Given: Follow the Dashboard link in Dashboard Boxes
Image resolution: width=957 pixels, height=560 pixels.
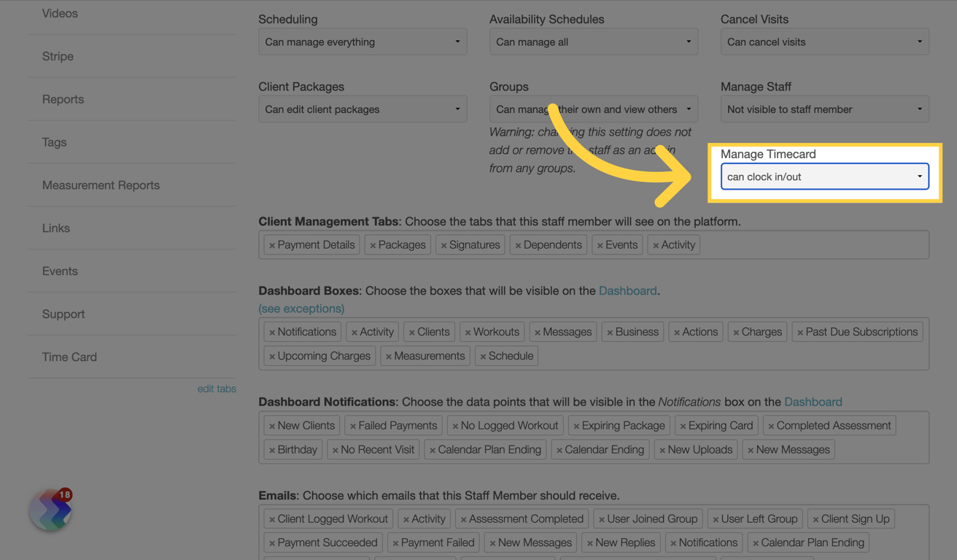Looking at the screenshot, I should tap(627, 290).
